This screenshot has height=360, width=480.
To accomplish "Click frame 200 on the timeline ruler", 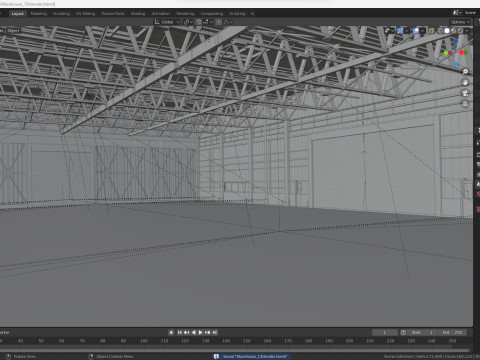I will point(349,341).
